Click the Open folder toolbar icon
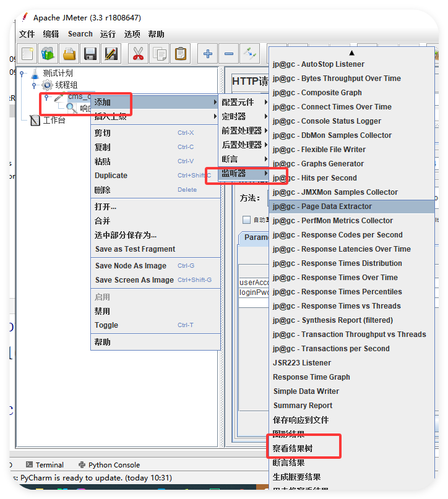Image resolution: width=448 pixels, height=499 pixels. 69,53
